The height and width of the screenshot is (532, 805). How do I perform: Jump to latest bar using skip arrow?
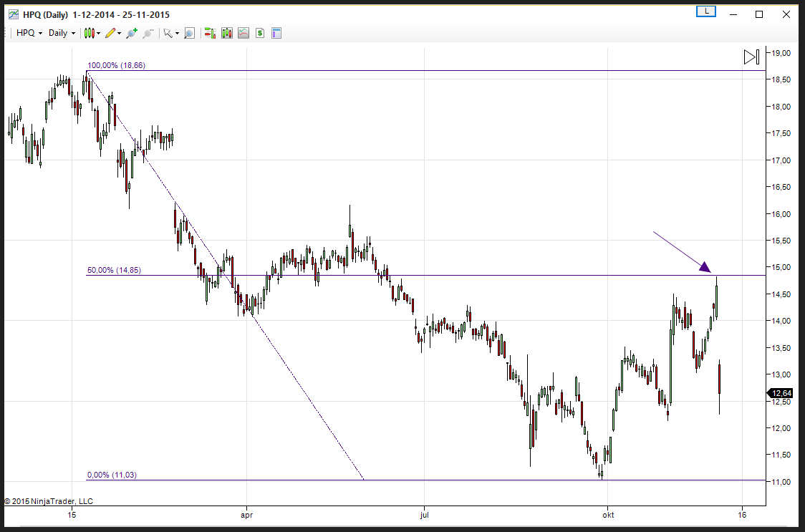[751, 57]
